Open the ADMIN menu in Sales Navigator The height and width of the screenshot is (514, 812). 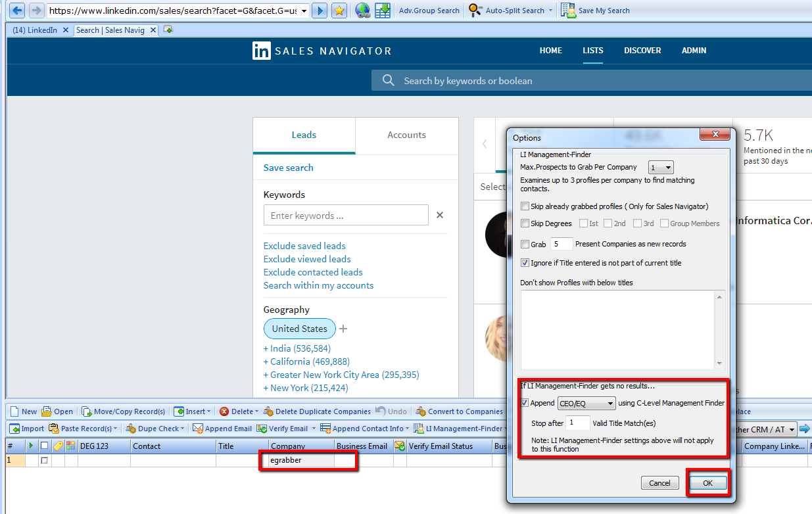coord(694,51)
